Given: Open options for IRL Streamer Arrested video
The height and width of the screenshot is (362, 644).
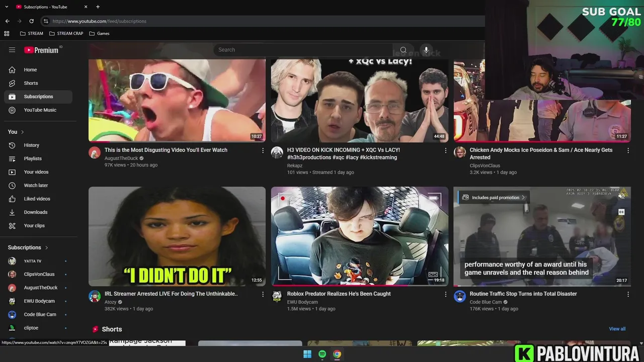Looking at the screenshot, I should 263,294.
